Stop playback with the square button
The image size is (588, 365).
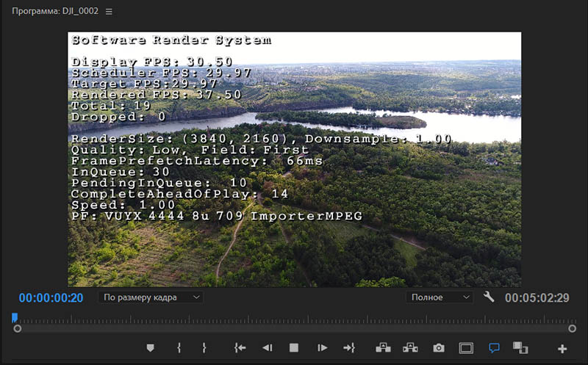tap(294, 348)
